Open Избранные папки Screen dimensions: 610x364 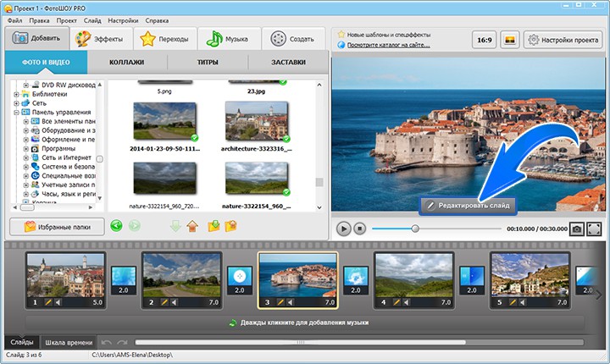point(58,227)
